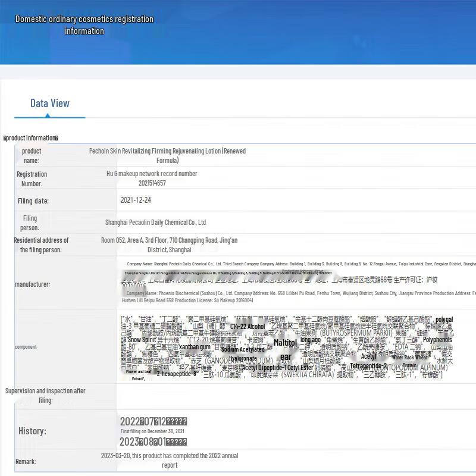Viewport: 476px width, 476px height.
Task: Click the 2022 annual report remark text
Action: (169, 460)
